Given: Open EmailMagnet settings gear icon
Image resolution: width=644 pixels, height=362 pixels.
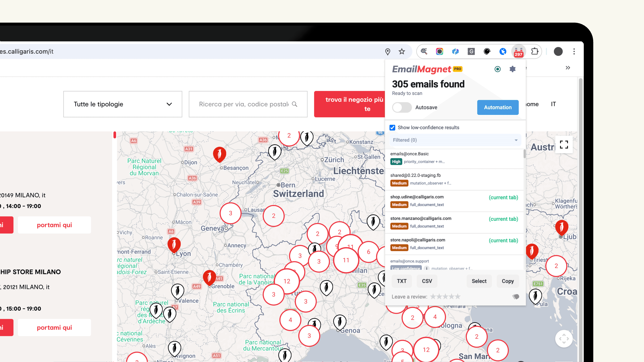Looking at the screenshot, I should (512, 69).
